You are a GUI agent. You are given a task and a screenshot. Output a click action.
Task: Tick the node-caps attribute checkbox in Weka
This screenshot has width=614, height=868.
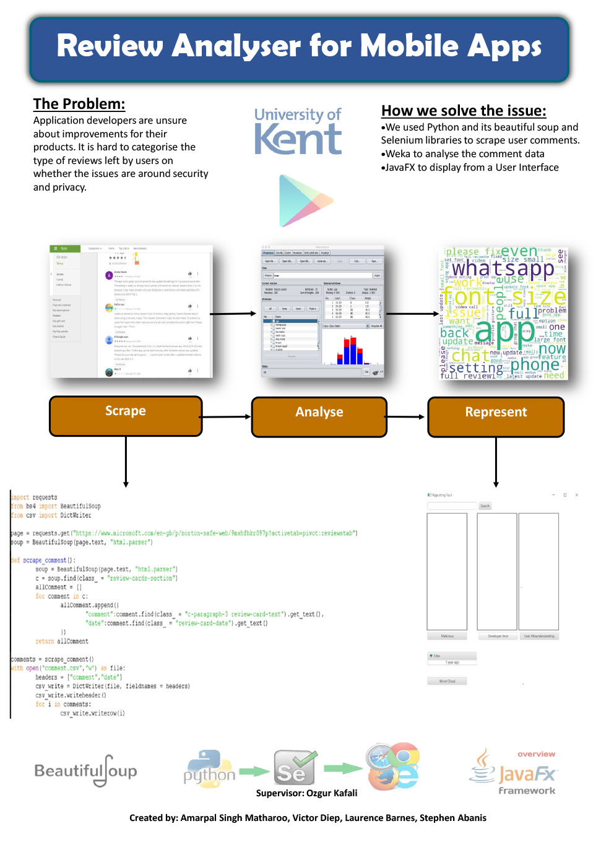point(272,335)
